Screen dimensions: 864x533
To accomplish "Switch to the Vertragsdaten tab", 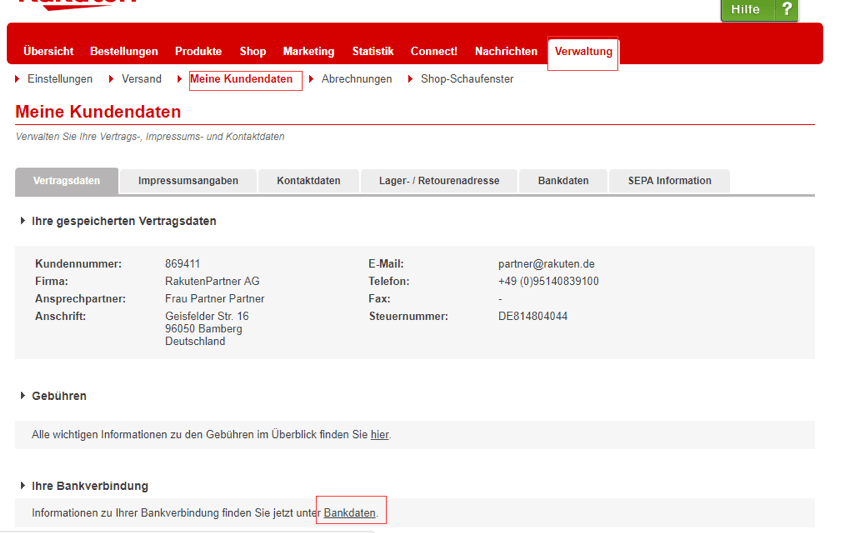I will coord(67,181).
